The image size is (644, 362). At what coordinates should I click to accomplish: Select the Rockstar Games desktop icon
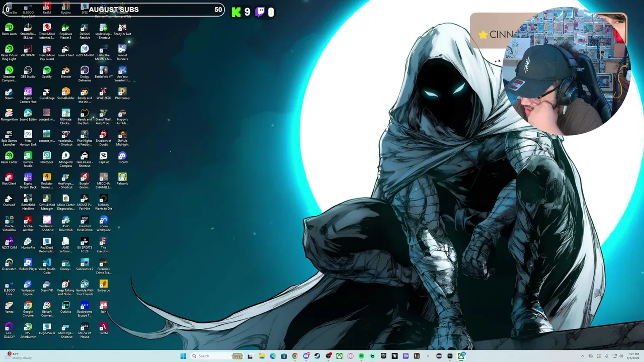pos(47,181)
